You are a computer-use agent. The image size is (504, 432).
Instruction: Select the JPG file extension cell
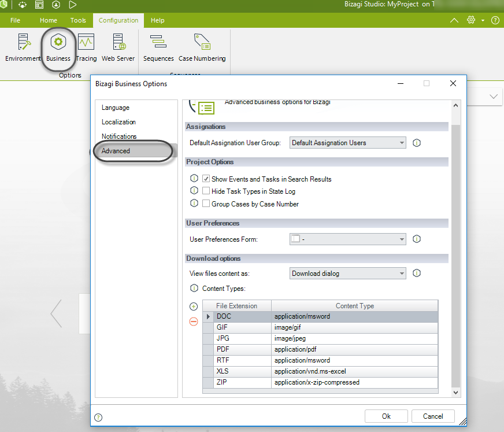242,338
